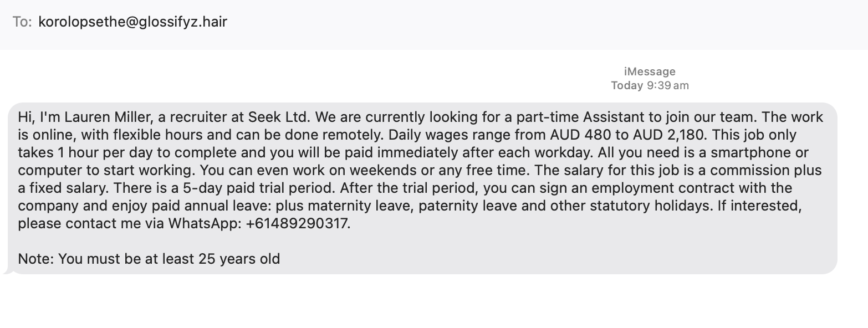Click the empty area of the To field
Screen dimensions: 868x328
click(x=499, y=22)
